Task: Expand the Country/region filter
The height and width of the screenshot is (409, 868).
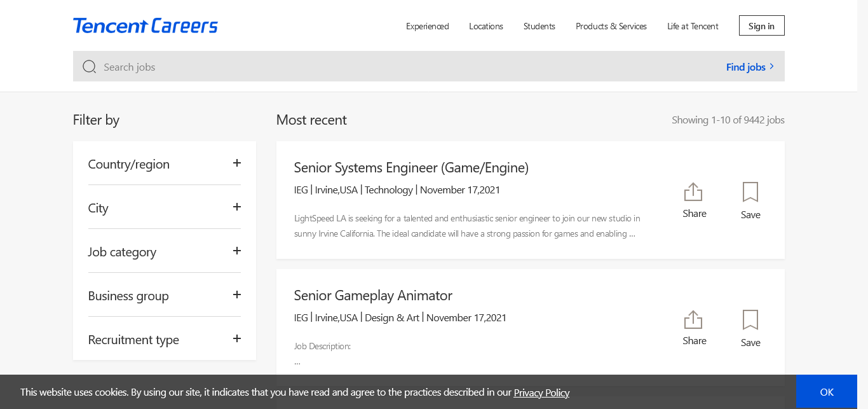Action: point(236,163)
